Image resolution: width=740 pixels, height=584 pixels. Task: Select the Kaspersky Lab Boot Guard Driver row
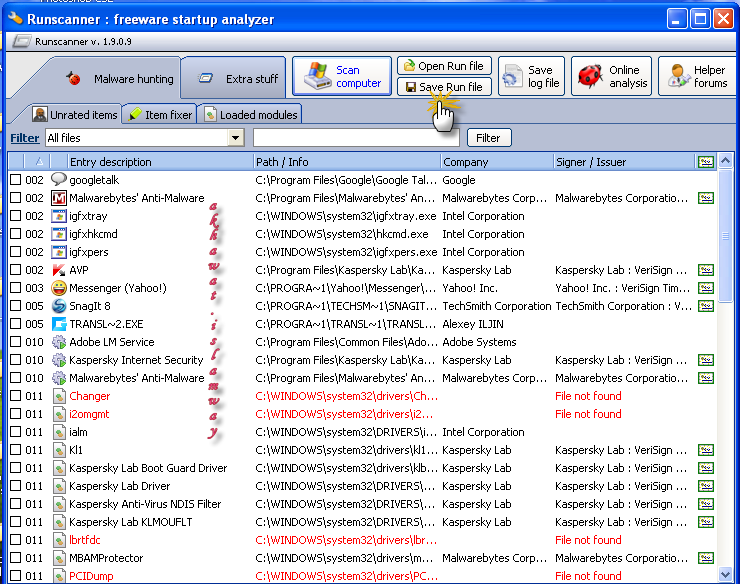point(362,468)
